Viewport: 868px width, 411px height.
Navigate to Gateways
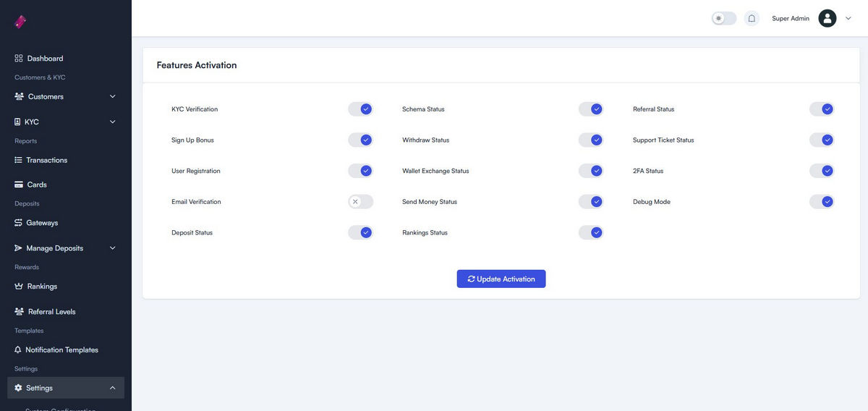coord(66,223)
